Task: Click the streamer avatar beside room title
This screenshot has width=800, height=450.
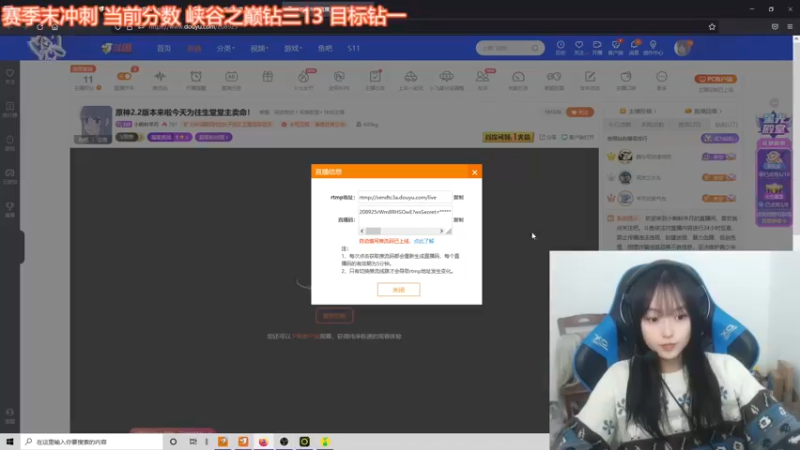Action: tap(95, 124)
